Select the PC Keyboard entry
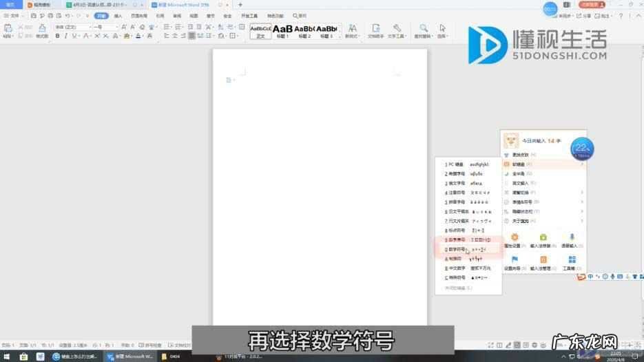 (x=468, y=164)
